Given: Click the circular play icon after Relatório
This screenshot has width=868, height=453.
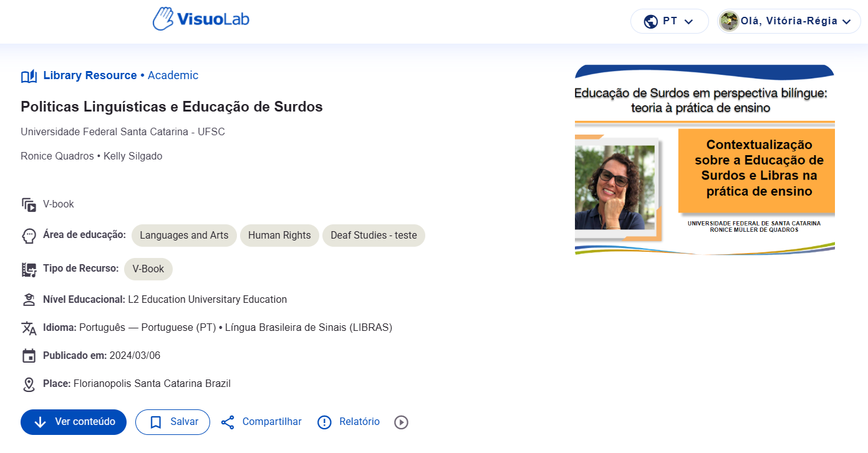Looking at the screenshot, I should coord(402,422).
